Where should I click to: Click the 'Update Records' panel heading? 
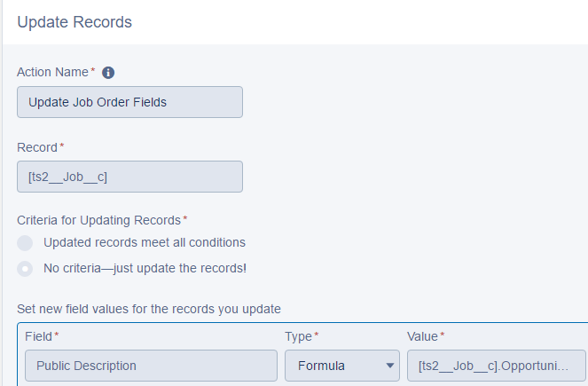point(74,22)
